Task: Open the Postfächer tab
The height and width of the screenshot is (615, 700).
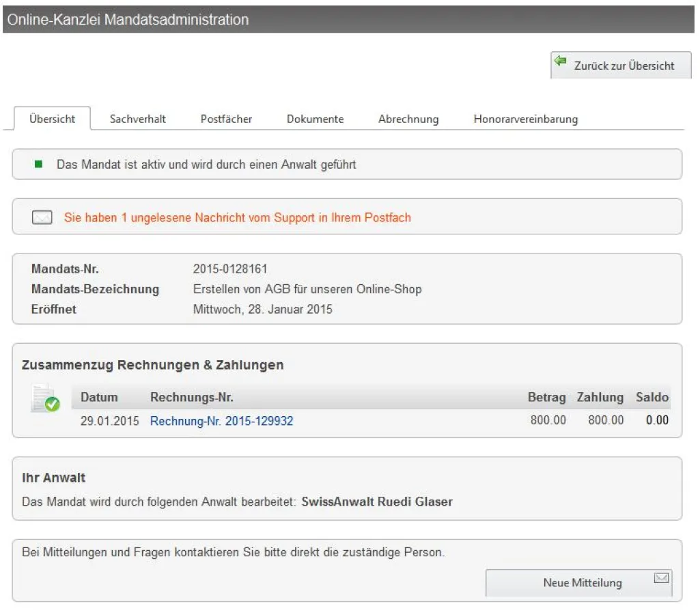Action: (x=226, y=119)
